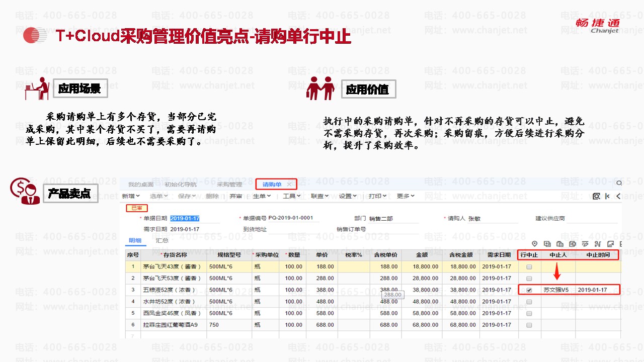644x362 pixels.
Task: Click the paste row icon above table
Action: (559, 244)
